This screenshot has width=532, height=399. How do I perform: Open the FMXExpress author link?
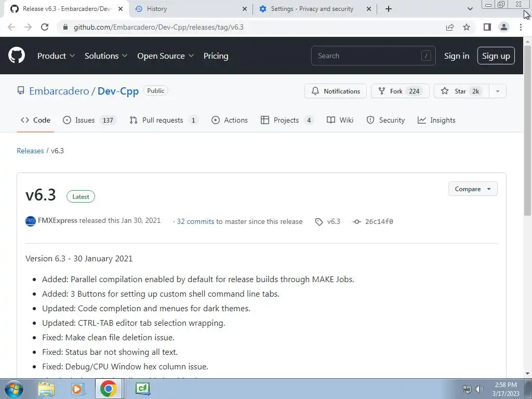coord(58,220)
